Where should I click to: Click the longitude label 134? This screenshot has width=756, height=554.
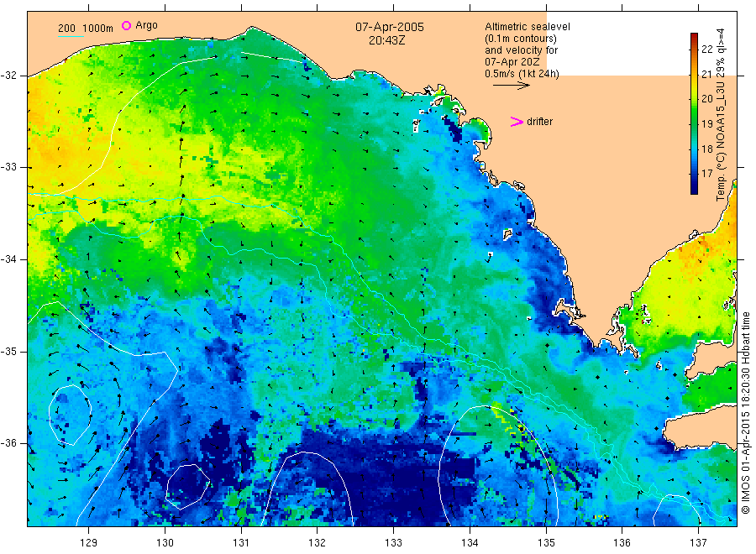(470, 543)
